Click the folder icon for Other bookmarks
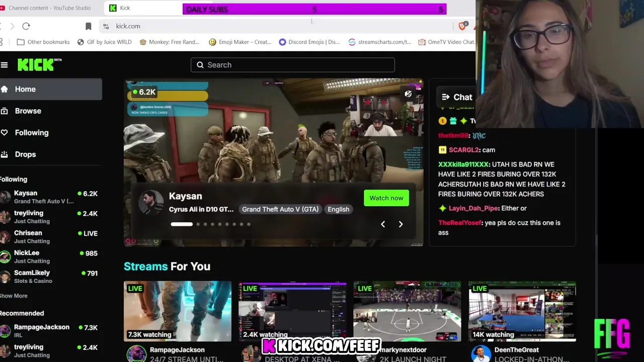This screenshot has width=644, height=362. (21, 42)
